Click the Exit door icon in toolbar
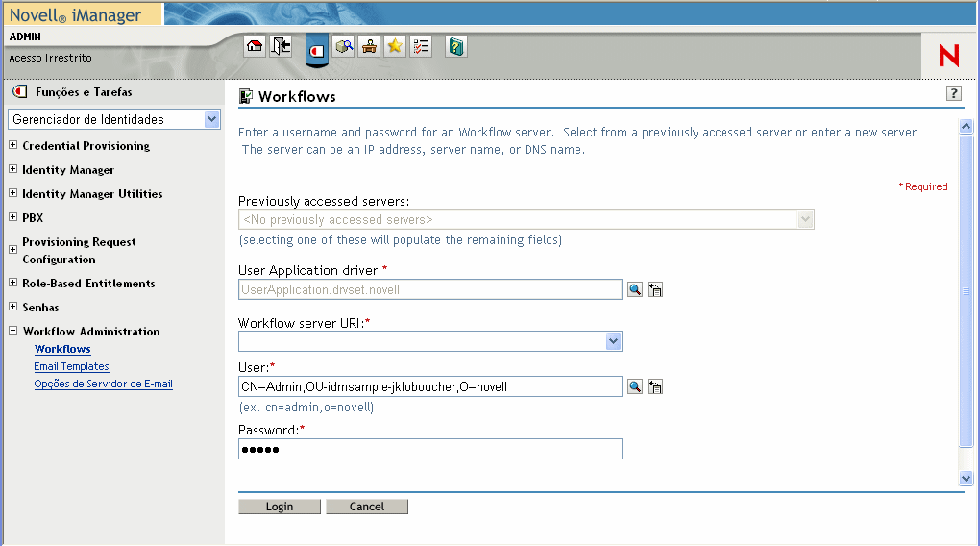 [281, 46]
